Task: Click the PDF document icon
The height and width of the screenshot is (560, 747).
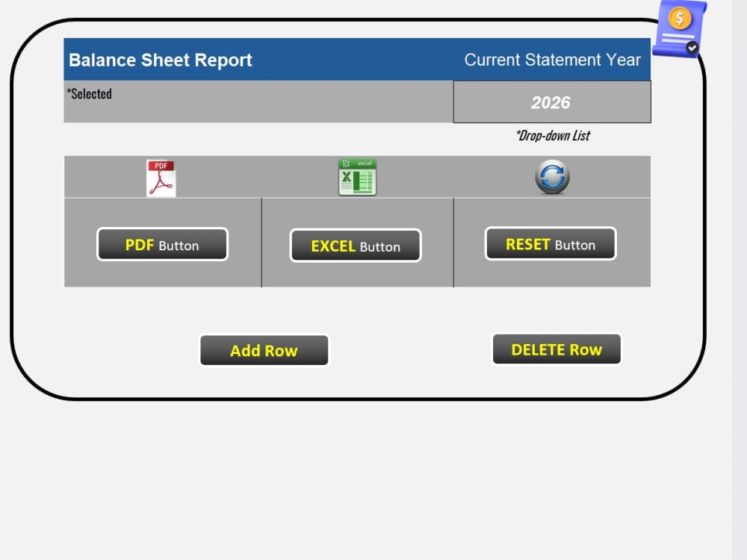Action: (161, 178)
